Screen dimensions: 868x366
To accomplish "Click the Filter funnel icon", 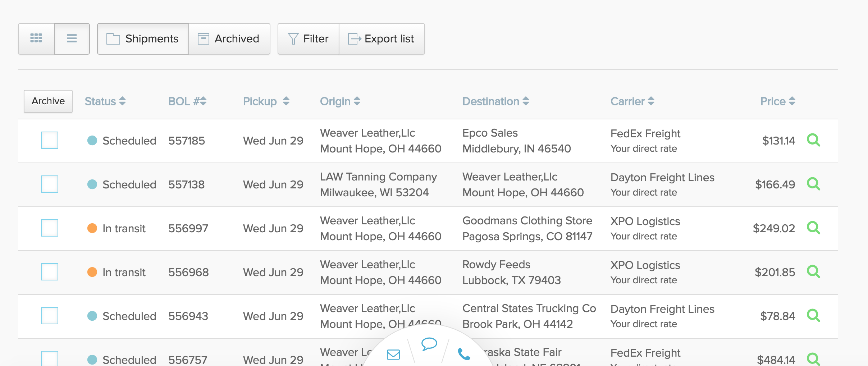I will pos(293,39).
